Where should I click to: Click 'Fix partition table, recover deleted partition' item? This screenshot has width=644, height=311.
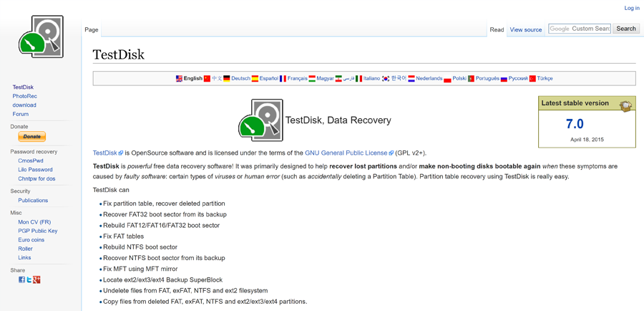[x=164, y=204]
